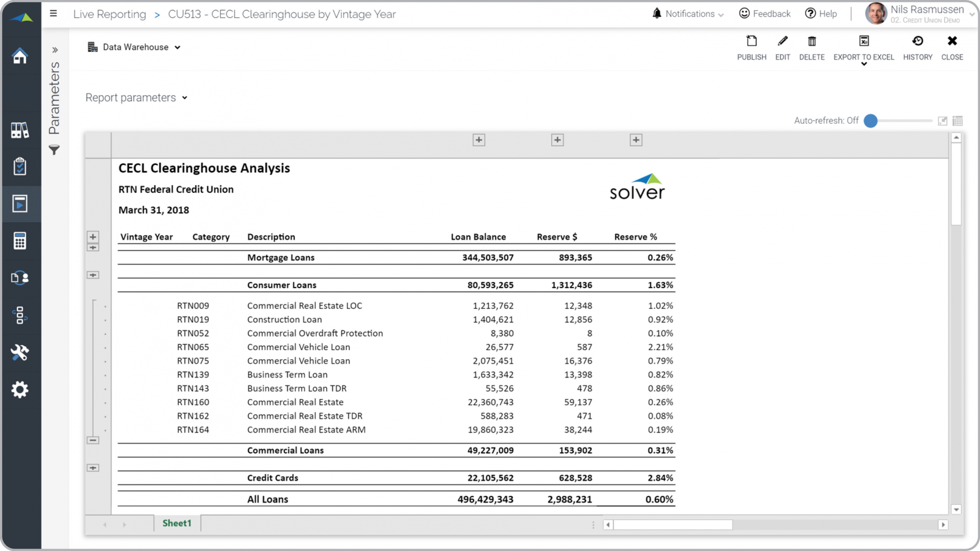Viewport: 980px width, 551px height.
Task: Select the 22,360,743 loan balance cell
Action: (x=491, y=402)
